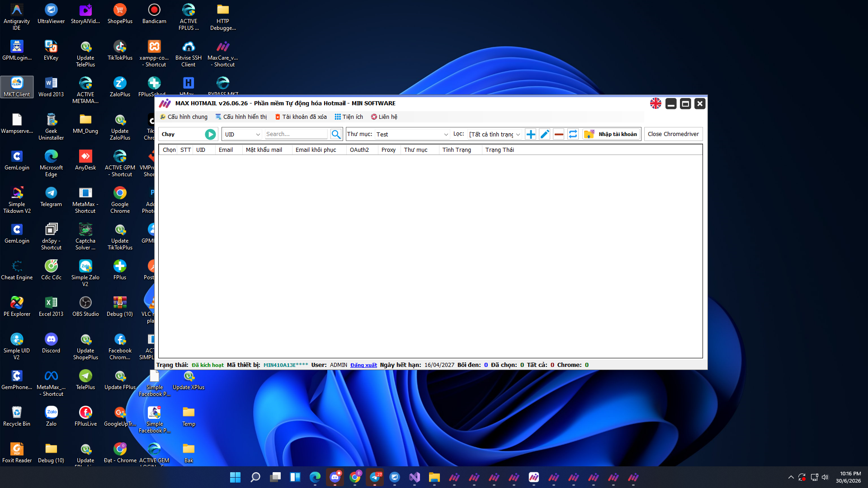This screenshot has height=488, width=868.
Task: Click the red minus delete-folder icon
Action: click(x=559, y=134)
